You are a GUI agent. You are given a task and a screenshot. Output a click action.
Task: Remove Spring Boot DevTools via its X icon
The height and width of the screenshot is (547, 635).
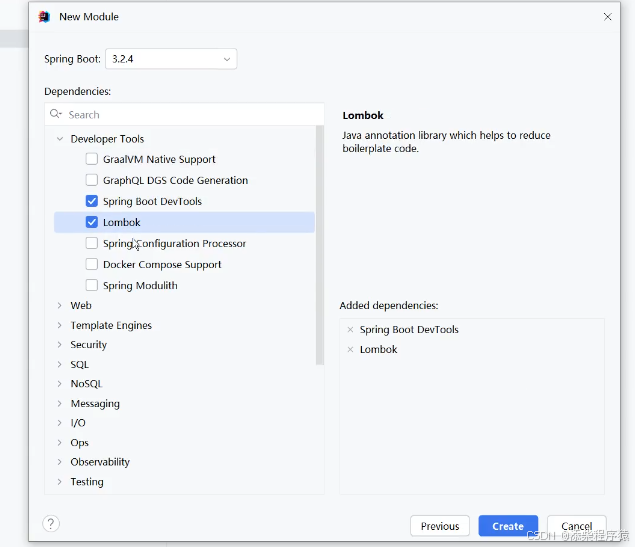click(x=350, y=330)
